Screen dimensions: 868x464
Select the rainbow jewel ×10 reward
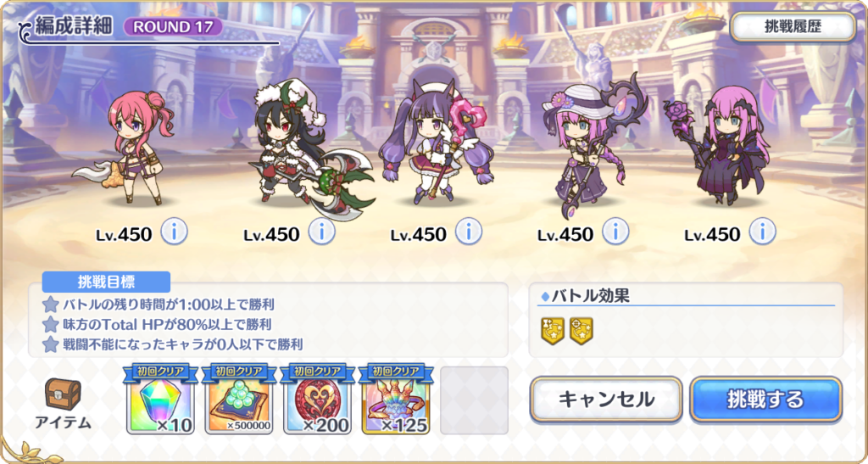tap(160, 400)
